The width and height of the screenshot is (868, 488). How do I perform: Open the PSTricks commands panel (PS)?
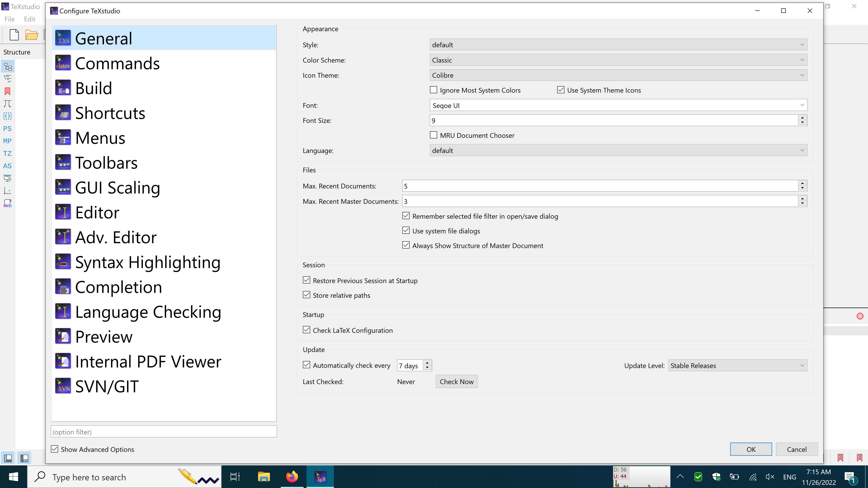tap(7, 129)
